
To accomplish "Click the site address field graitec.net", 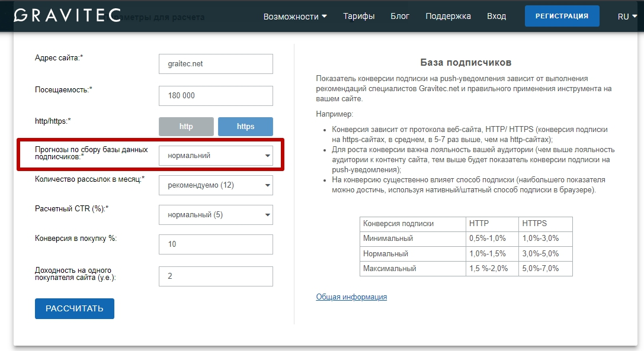I will (216, 64).
